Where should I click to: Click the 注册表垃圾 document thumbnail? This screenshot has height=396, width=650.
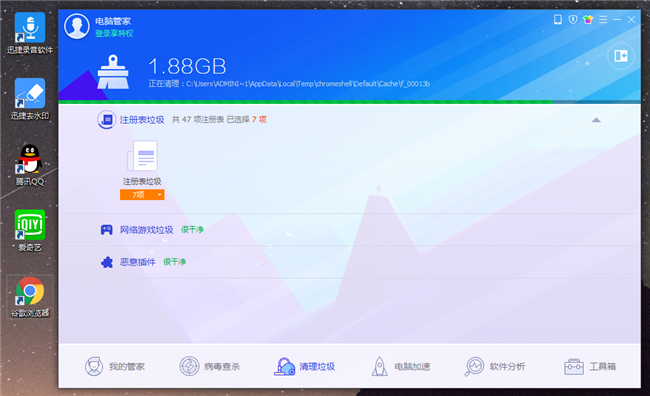(142, 155)
